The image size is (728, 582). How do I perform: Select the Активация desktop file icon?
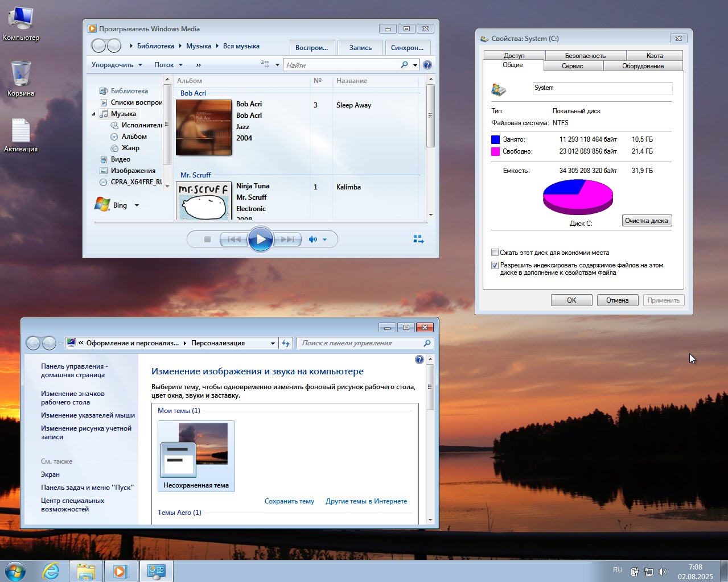(x=21, y=135)
